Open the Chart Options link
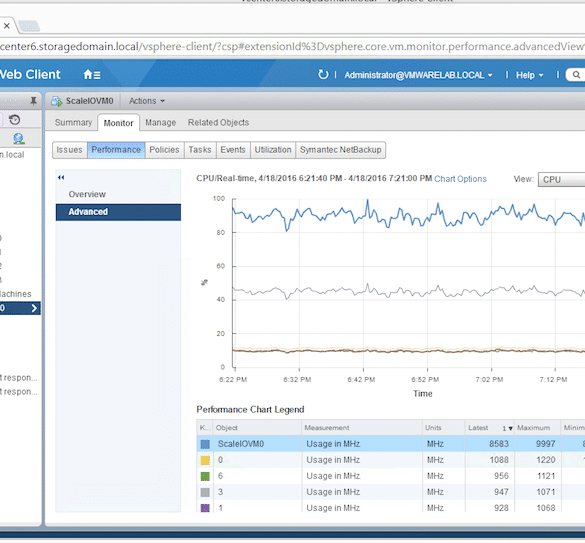The width and height of the screenshot is (585, 543). 460,179
